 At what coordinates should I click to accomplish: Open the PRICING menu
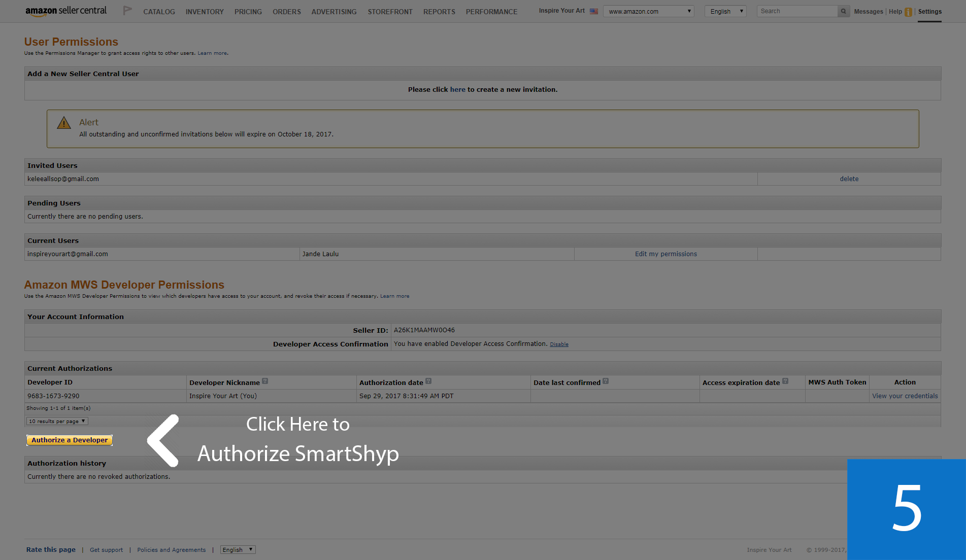tap(248, 12)
